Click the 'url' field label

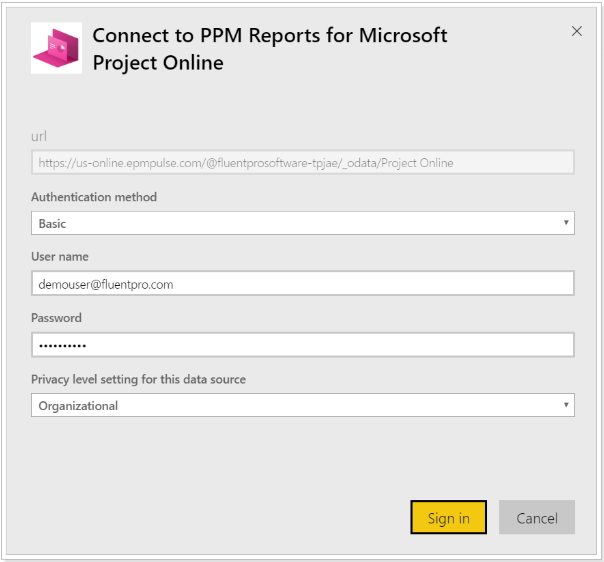click(39, 136)
